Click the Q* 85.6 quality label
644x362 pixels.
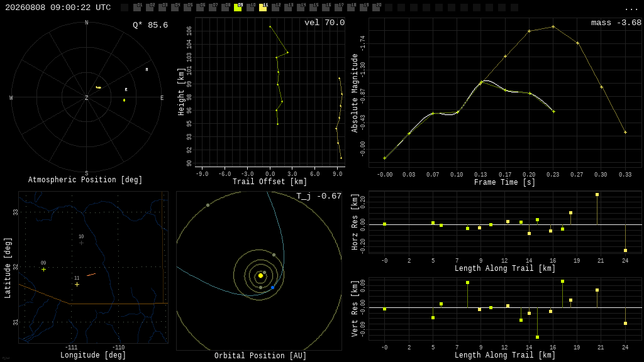point(150,25)
